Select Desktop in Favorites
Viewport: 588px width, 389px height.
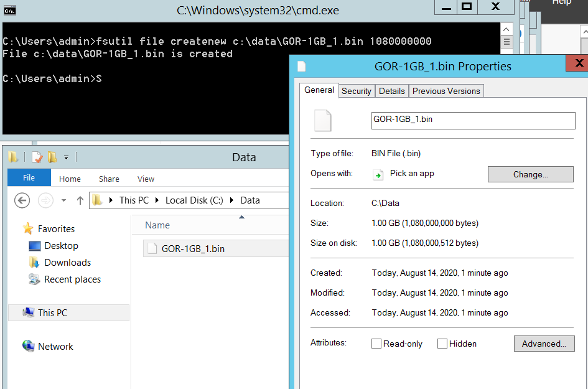pyautogui.click(x=62, y=246)
